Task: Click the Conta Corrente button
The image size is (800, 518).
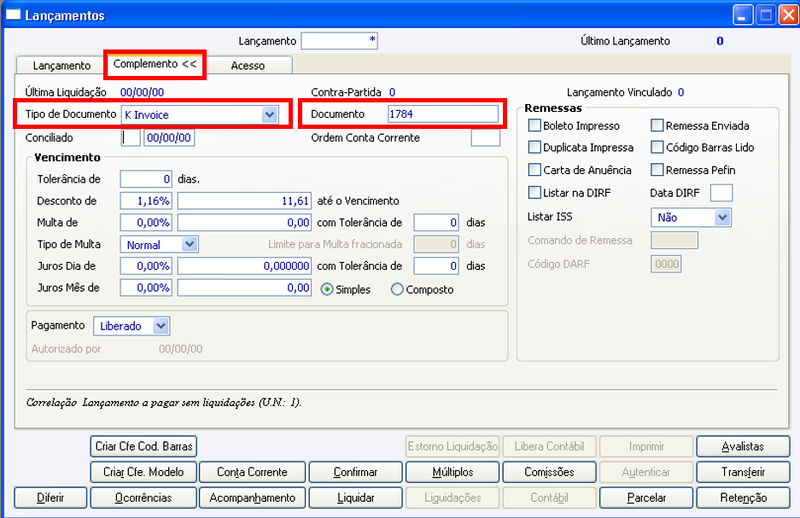Action: (252, 472)
